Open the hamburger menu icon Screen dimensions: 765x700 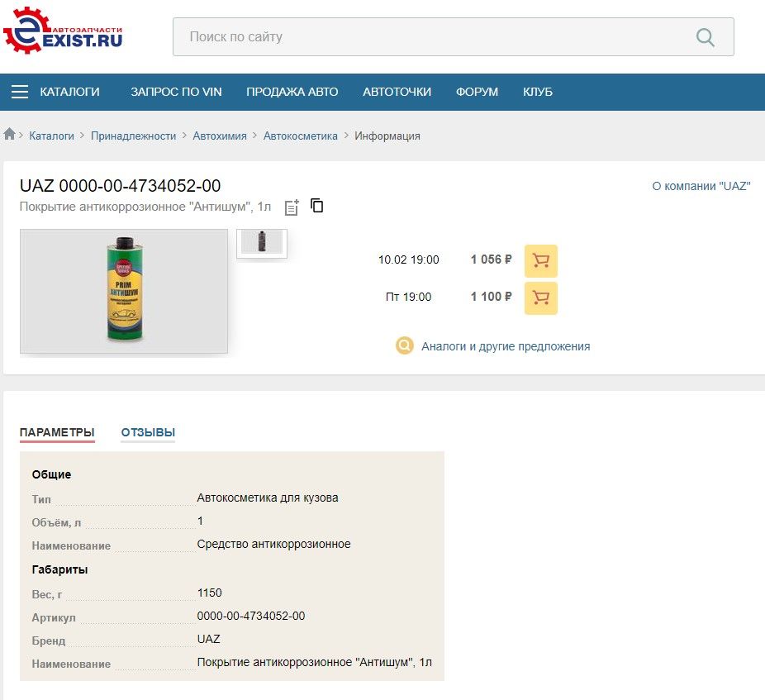pyautogui.click(x=20, y=92)
